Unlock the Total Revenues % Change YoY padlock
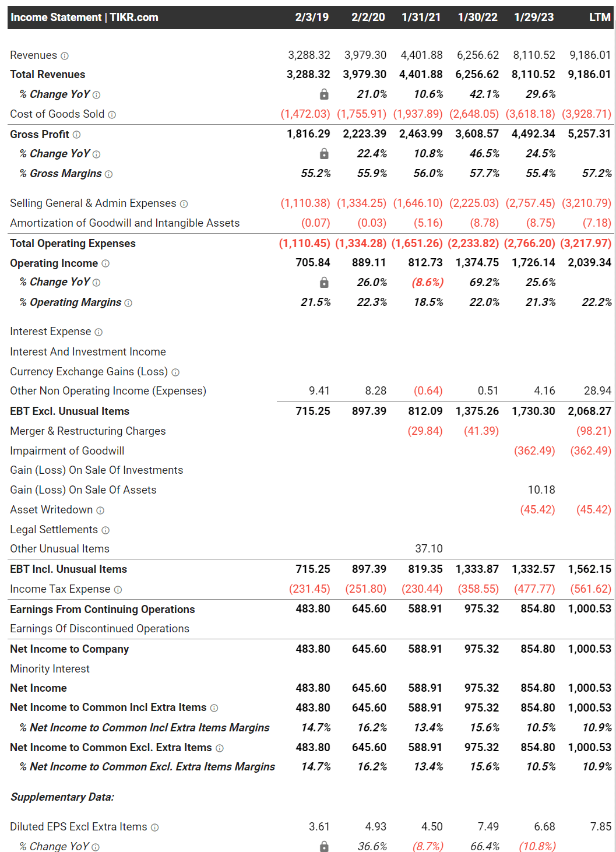Screen dimensions: 616x852 325,93
